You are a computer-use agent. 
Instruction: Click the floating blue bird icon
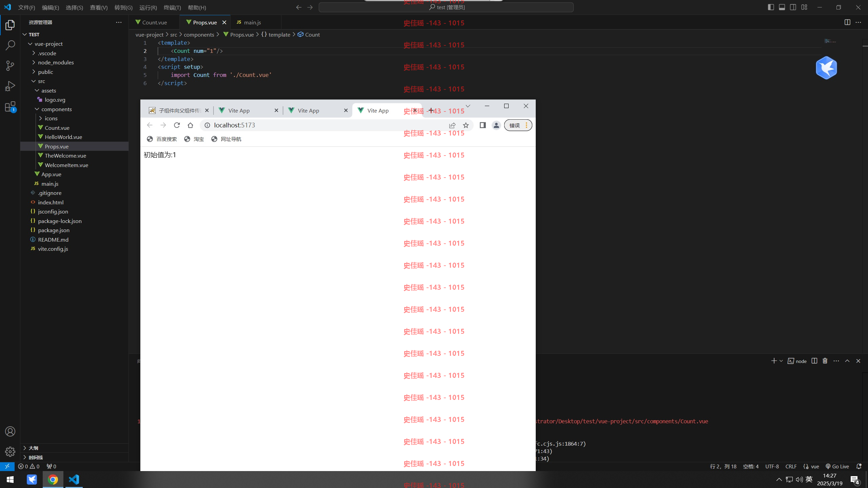pos(826,68)
